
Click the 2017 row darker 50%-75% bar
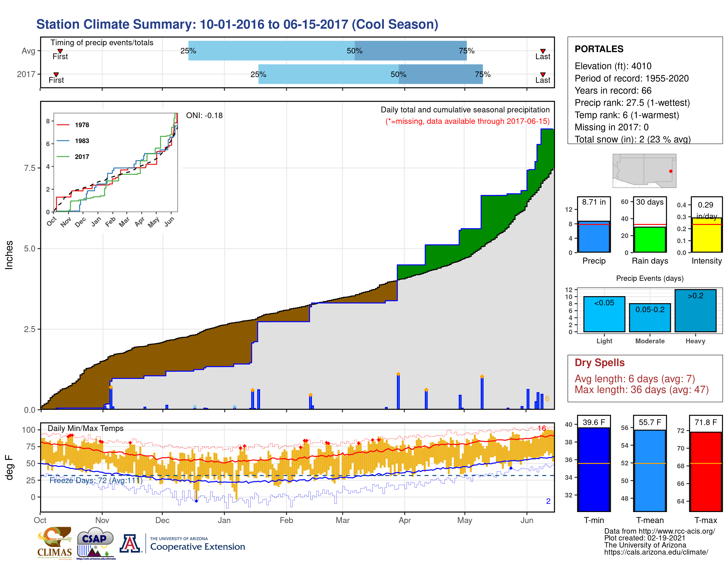pyautogui.click(x=441, y=74)
